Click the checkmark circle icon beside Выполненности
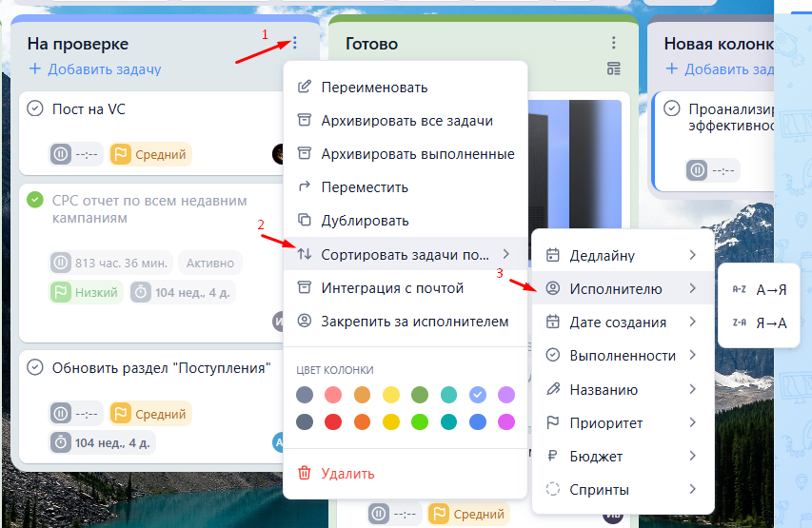812x528 pixels. point(553,355)
